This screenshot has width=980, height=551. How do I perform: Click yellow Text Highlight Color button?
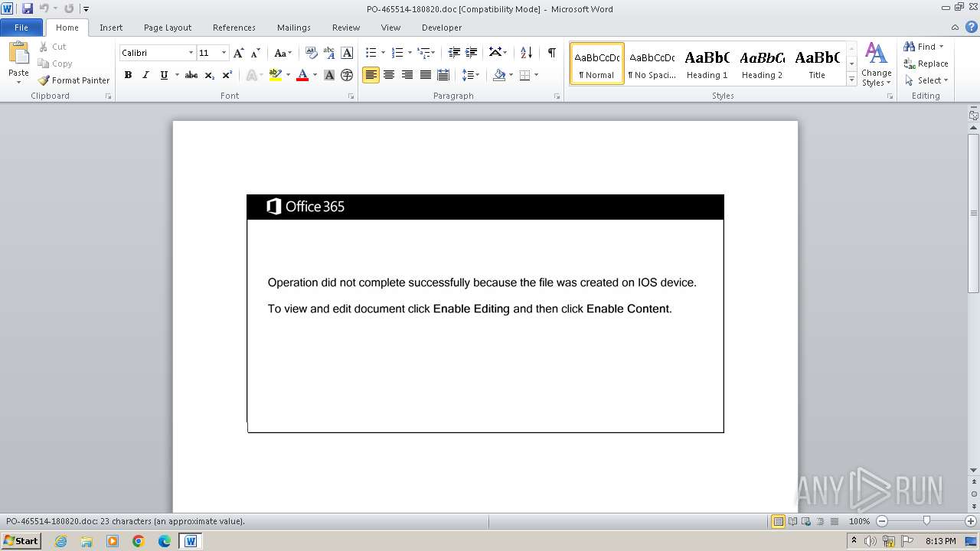pyautogui.click(x=275, y=75)
